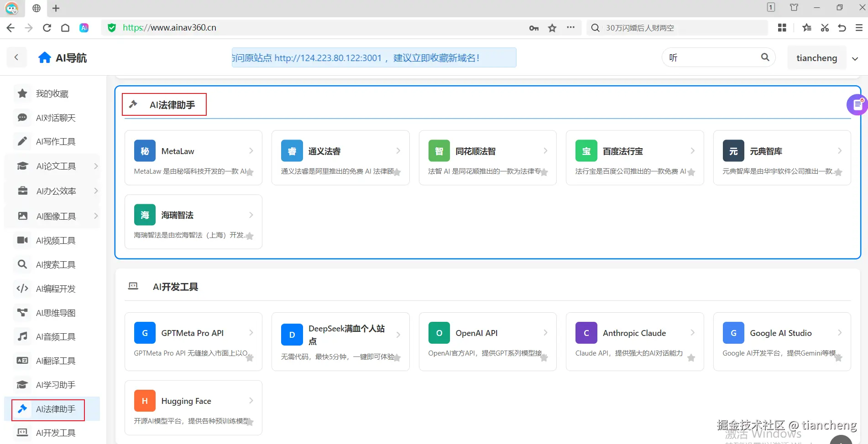
Task: Click the AI navigation home icon in header
Action: 44,57
